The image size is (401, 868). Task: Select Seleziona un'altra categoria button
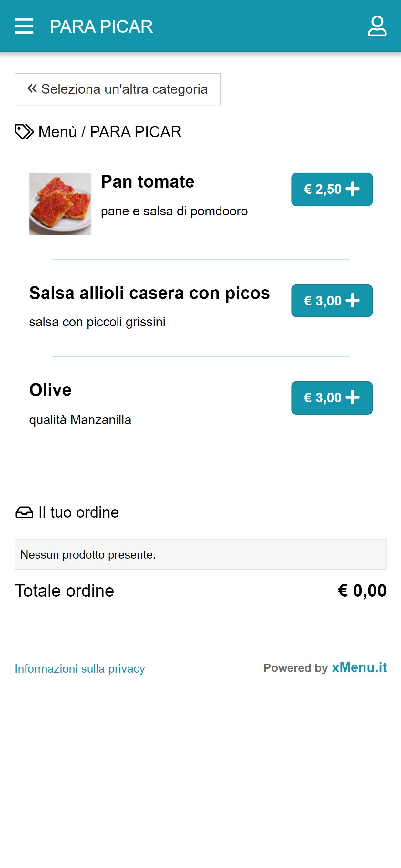point(118,89)
